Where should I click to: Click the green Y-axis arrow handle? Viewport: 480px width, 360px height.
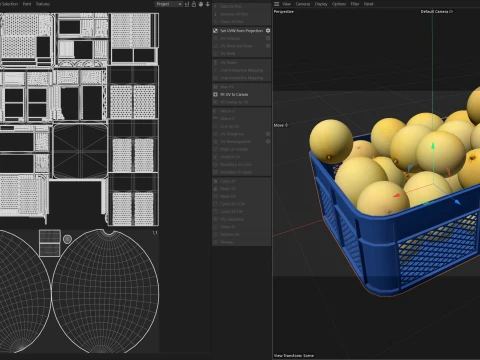(x=433, y=146)
